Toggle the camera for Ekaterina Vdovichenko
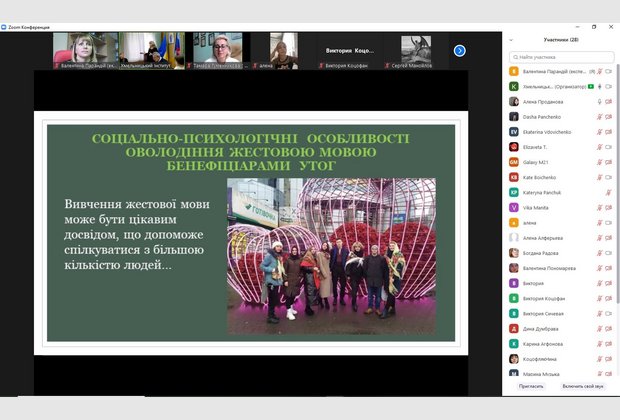The width and height of the screenshot is (620, 420). (608, 132)
